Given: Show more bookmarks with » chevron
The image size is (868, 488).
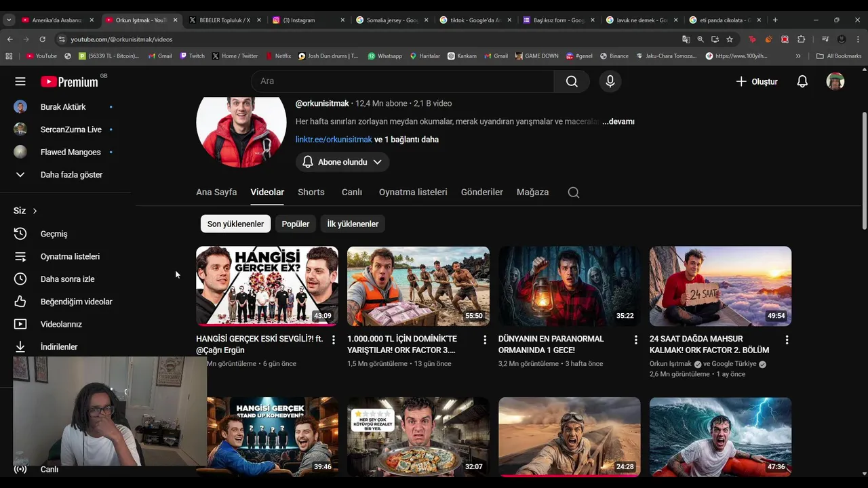Looking at the screenshot, I should tap(798, 56).
